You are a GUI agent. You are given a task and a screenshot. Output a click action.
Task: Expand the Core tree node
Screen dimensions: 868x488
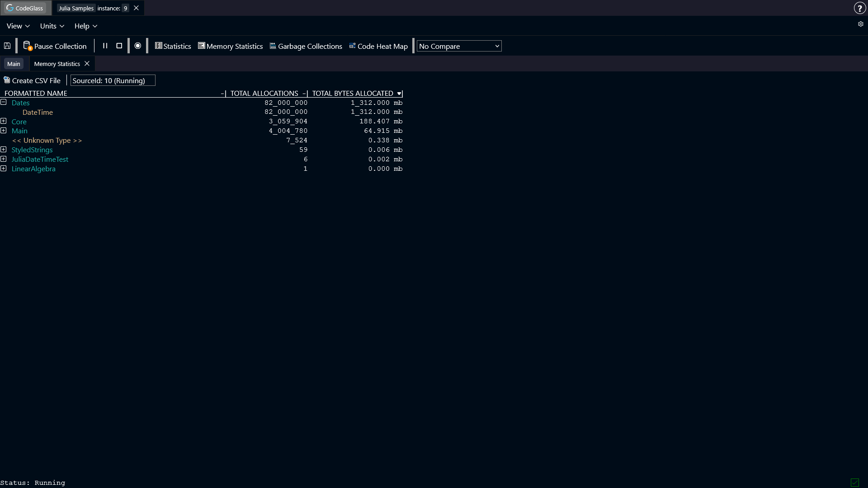[x=3, y=122]
